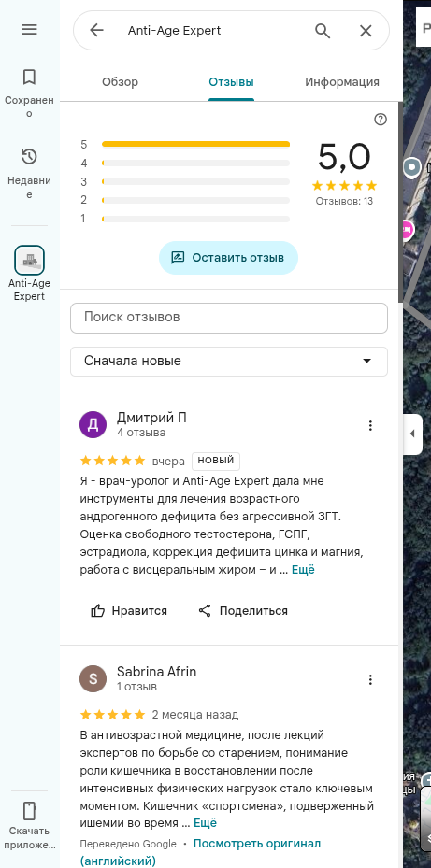Screen dimensions: 431x868
Task: Go back using the arrow in search box
Action: 97,30
